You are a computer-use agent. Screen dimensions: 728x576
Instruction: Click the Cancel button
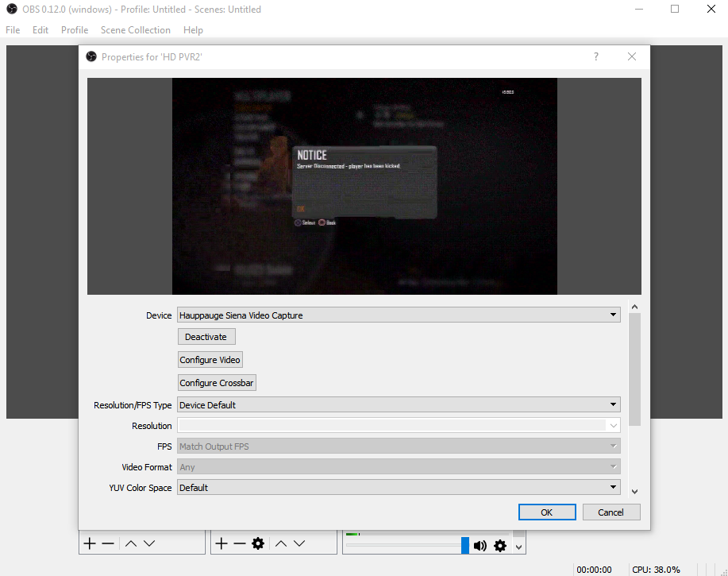click(x=611, y=512)
